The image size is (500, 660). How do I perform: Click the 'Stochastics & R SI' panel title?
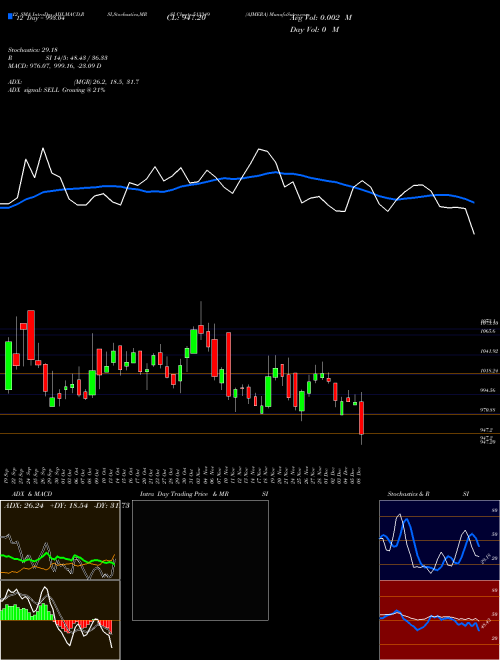(428, 494)
